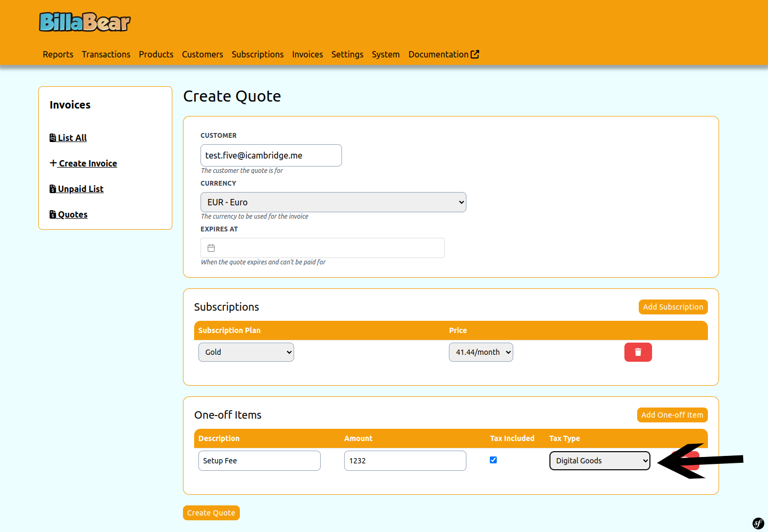Open the 41.44/month price dropdown
Image resolution: width=768 pixels, height=532 pixels.
[x=481, y=352]
